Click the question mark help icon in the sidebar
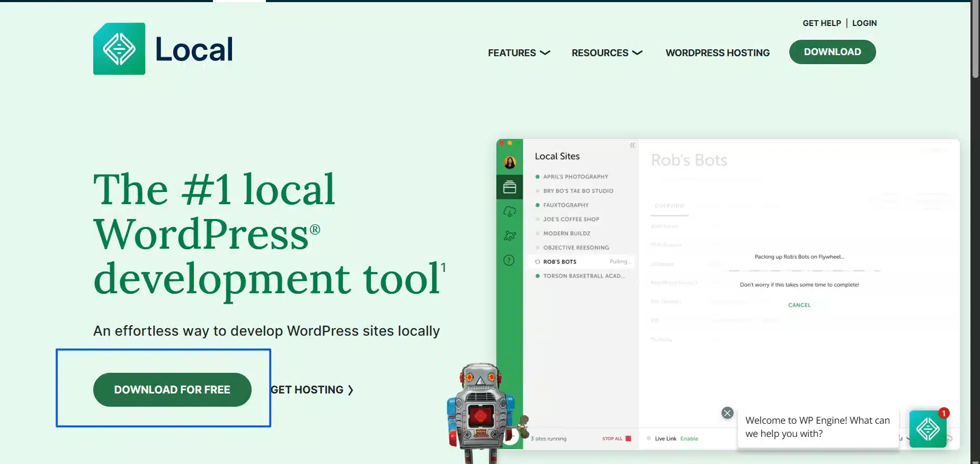 pyautogui.click(x=509, y=260)
